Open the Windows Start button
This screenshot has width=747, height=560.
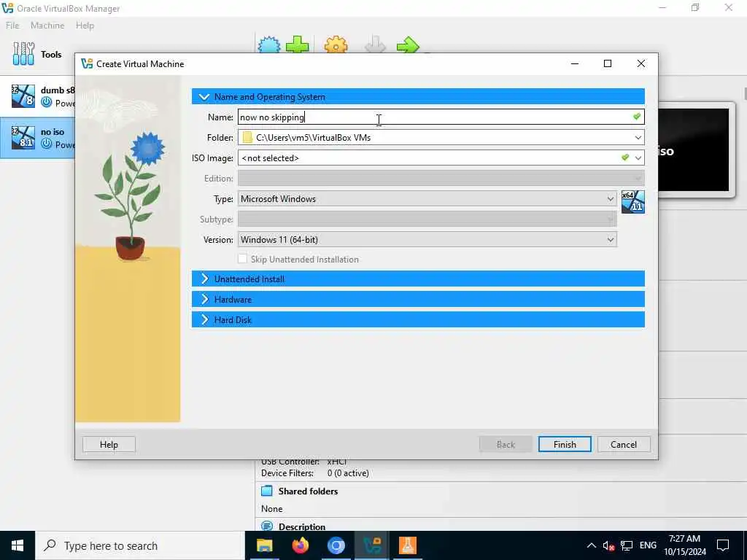[x=18, y=545]
